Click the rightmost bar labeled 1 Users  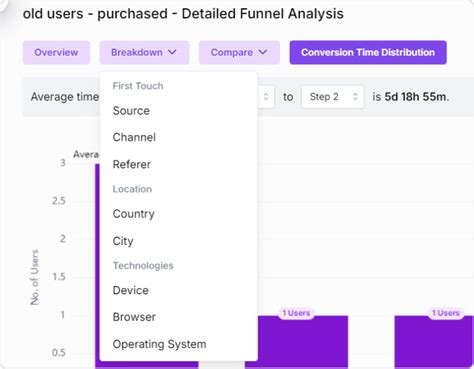pos(434,342)
